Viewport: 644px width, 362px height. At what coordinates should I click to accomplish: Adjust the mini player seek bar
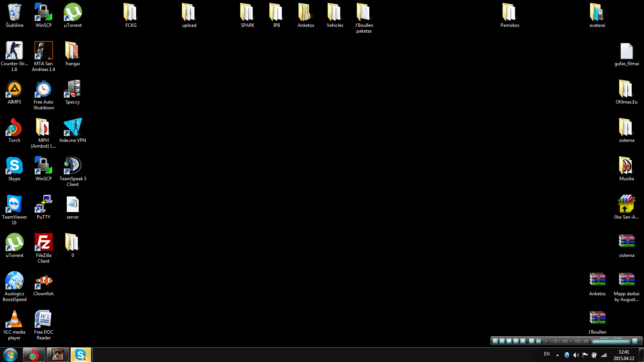pos(611,342)
